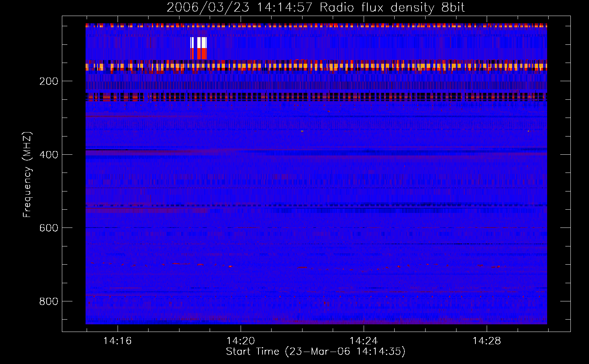Click the 'Frequency (MHZ)' axis label

pyautogui.click(x=27, y=174)
